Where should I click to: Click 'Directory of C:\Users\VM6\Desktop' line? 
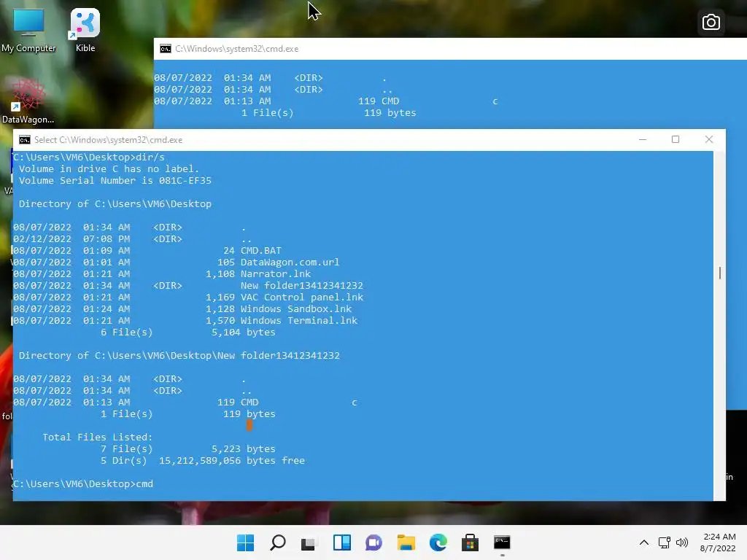click(115, 204)
